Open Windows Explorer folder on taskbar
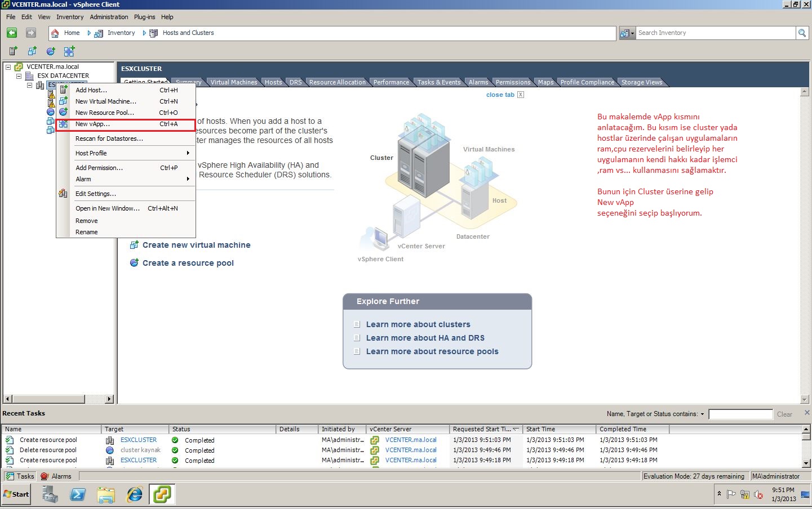The width and height of the screenshot is (812, 509). click(x=106, y=495)
